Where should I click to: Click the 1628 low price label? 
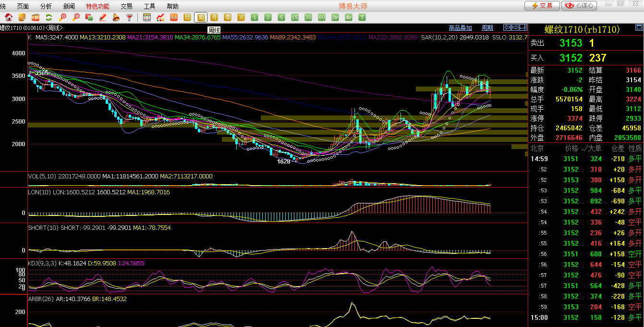point(284,162)
